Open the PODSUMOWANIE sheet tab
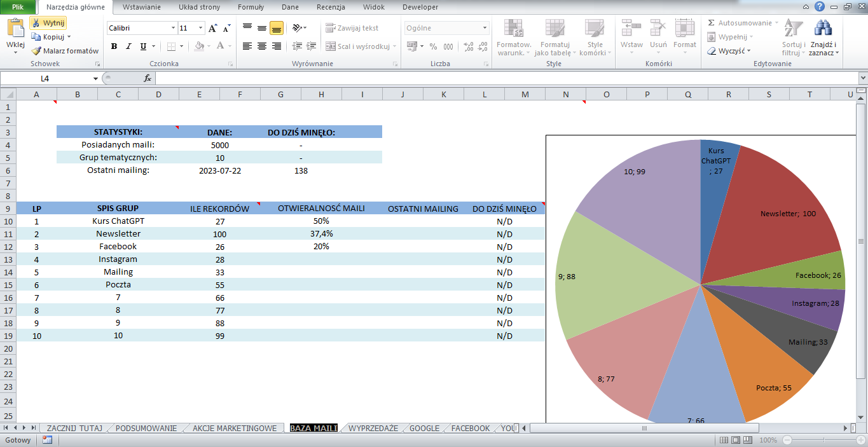868x447 pixels. [146, 428]
